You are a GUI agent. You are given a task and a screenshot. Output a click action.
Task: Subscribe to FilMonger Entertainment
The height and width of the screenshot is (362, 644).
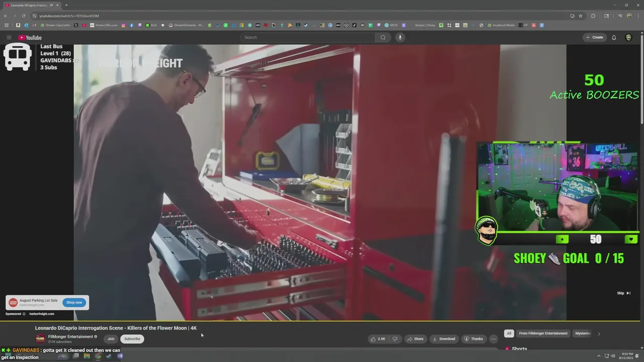(x=132, y=339)
